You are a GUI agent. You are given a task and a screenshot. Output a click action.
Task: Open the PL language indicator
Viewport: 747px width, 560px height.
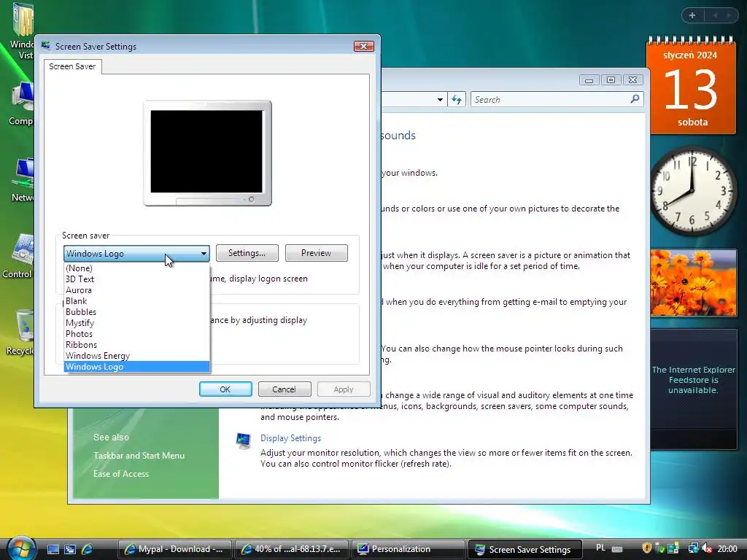601,548
